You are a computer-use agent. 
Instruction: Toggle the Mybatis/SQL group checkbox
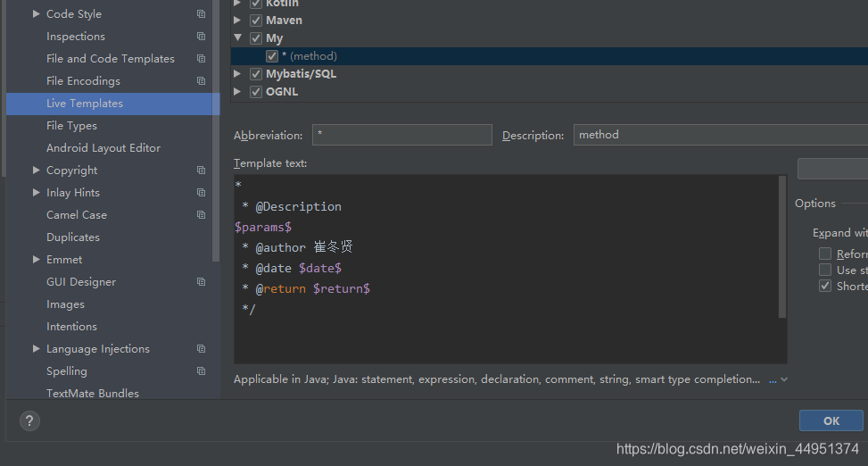pyautogui.click(x=256, y=74)
